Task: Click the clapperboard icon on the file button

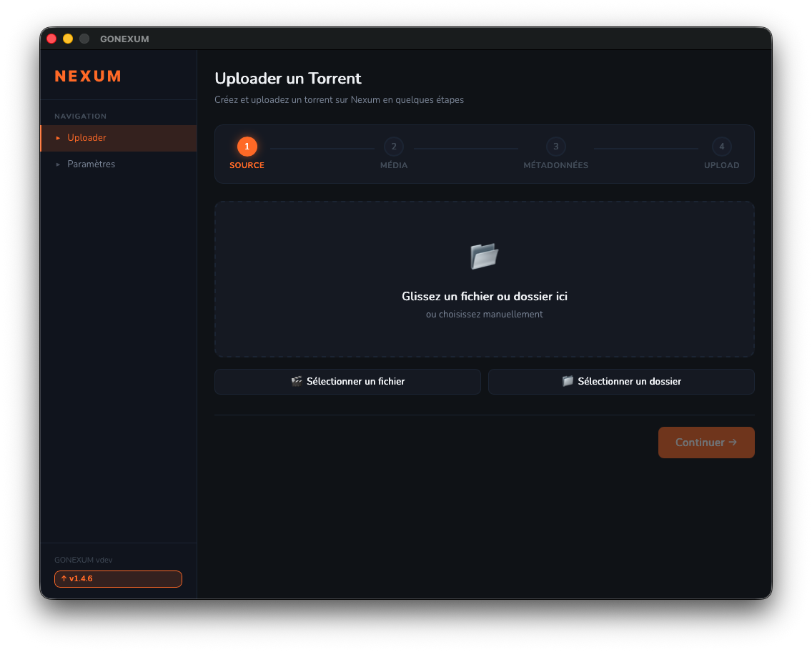Action: [x=297, y=381]
